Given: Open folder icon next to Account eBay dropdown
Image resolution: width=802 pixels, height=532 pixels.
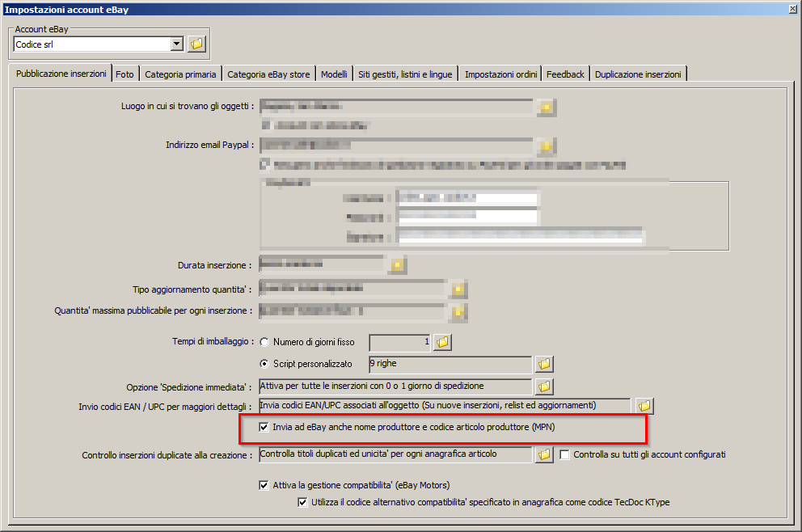Looking at the screenshot, I should (196, 44).
